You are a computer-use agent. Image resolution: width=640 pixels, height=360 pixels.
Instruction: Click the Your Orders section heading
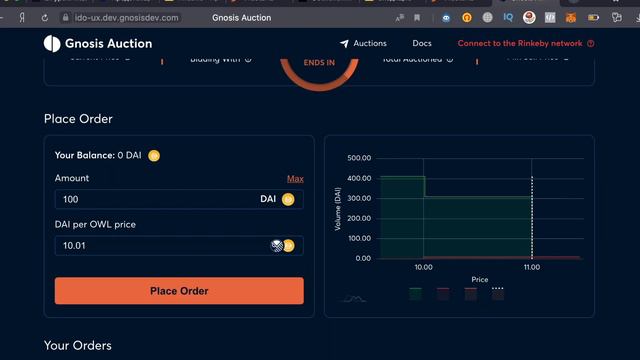(x=78, y=345)
